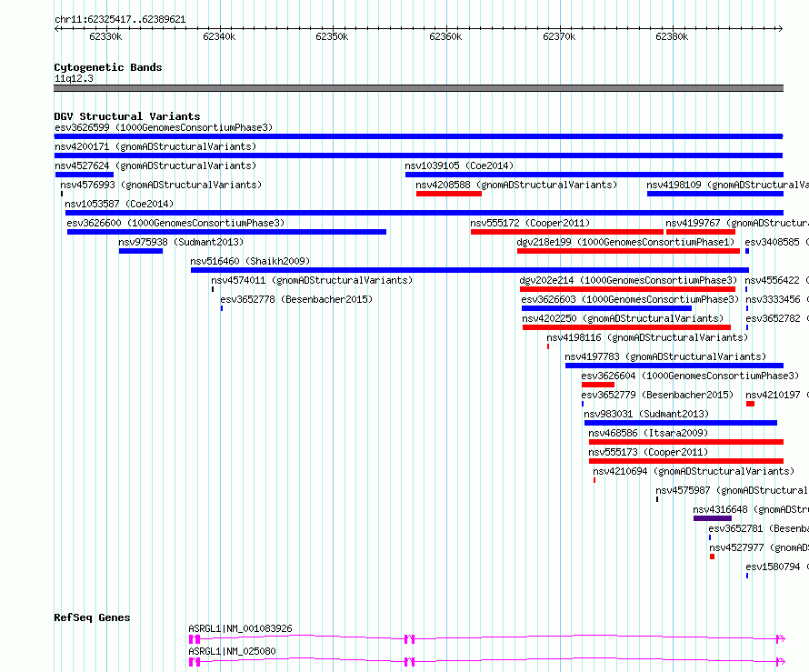Select nsv4575987 variant label
The height and width of the screenshot is (672, 809).
[x=732, y=490]
